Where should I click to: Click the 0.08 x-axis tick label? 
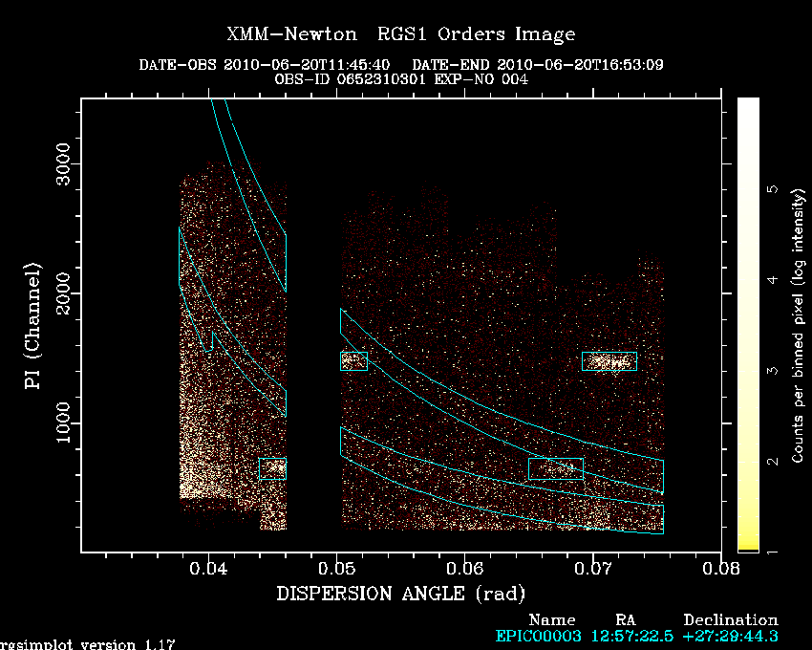point(721,569)
